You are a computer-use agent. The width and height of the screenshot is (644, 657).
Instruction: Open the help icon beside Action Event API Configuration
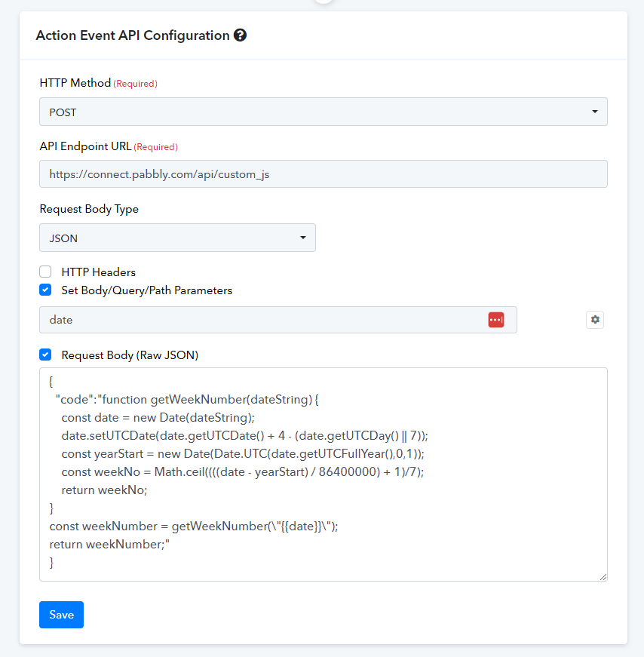(240, 35)
